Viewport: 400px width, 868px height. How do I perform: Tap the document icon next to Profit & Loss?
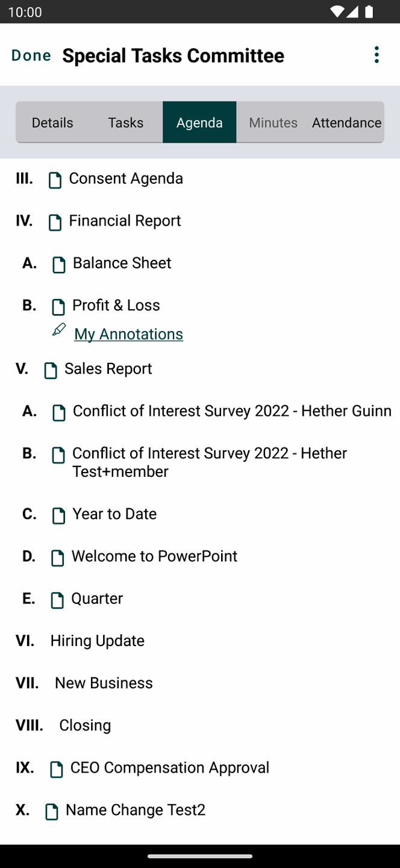[58, 306]
